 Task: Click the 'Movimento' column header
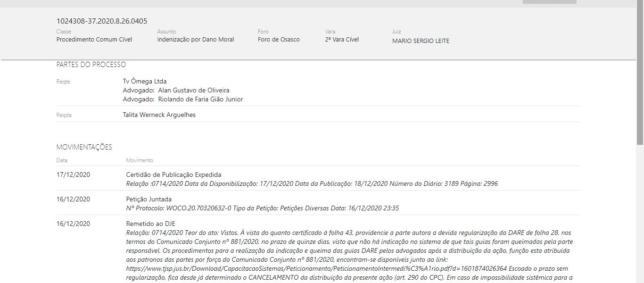[140, 160]
